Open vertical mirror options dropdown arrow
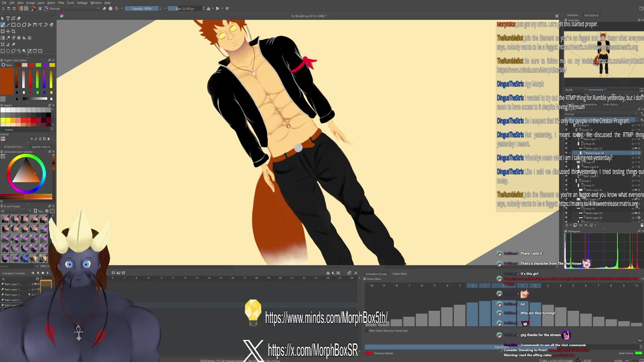The height and width of the screenshot is (362, 644). coord(222,9)
